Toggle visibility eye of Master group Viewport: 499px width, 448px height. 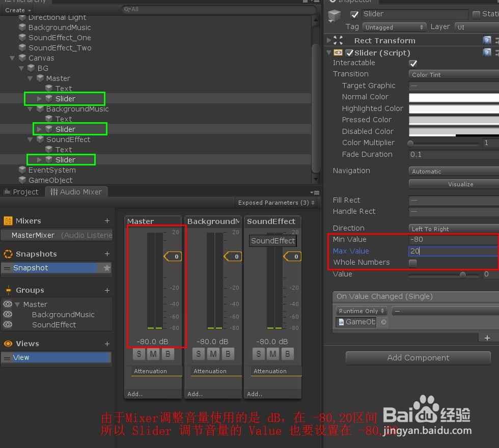click(8, 304)
